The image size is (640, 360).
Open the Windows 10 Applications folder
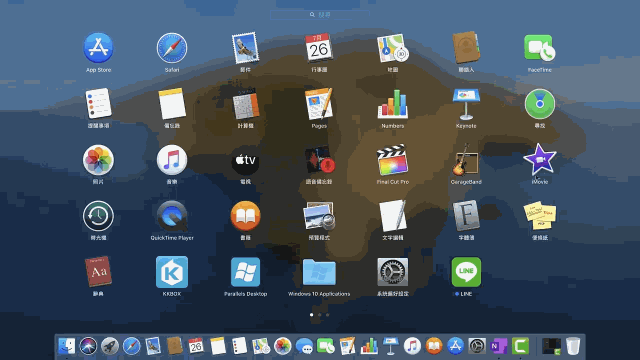[319, 272]
